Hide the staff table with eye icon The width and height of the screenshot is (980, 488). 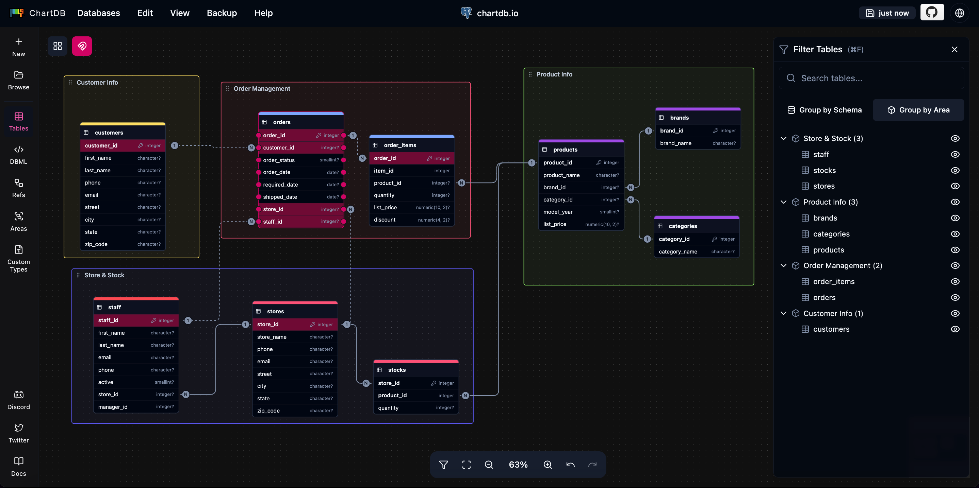[x=955, y=154]
